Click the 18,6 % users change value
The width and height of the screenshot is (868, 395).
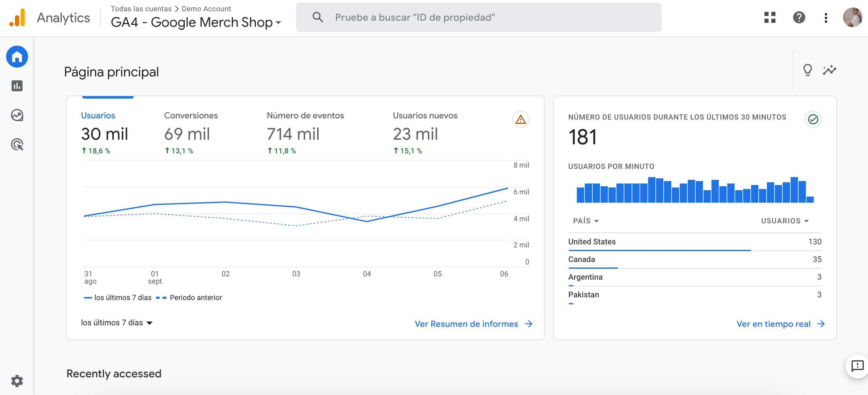[x=96, y=151]
